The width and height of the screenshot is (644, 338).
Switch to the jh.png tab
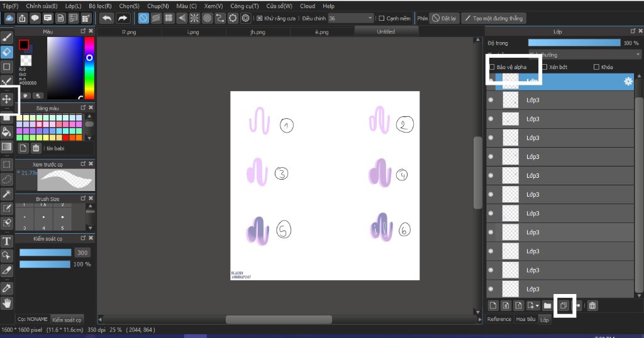point(257,31)
